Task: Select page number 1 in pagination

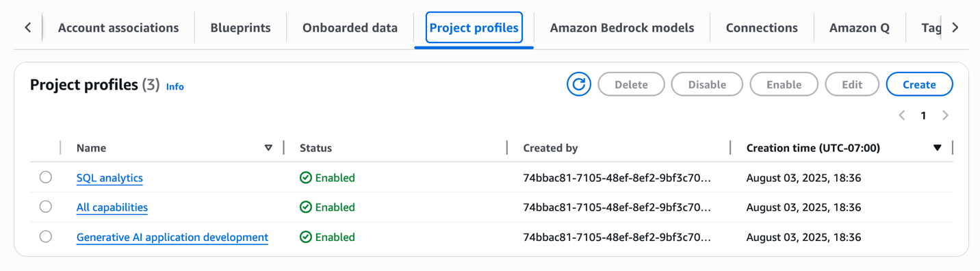Action: 923,116
